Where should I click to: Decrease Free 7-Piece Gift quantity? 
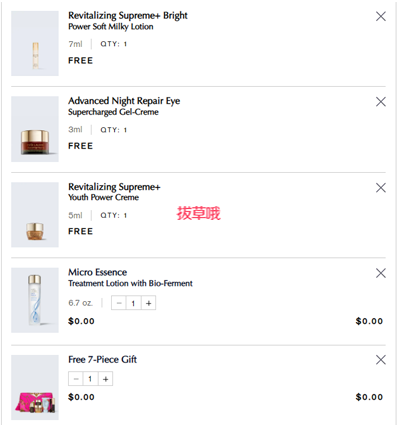(x=76, y=379)
